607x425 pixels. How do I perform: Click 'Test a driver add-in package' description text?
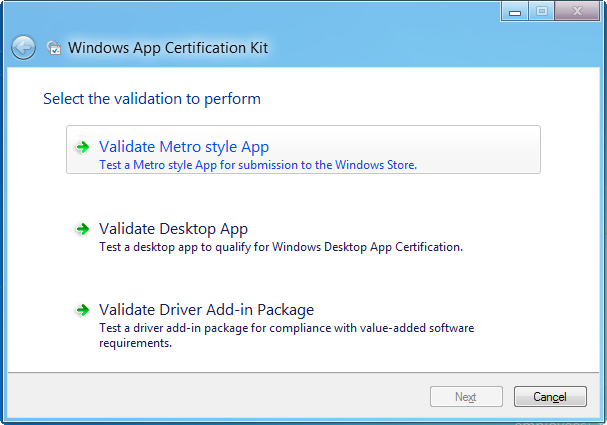(286, 335)
